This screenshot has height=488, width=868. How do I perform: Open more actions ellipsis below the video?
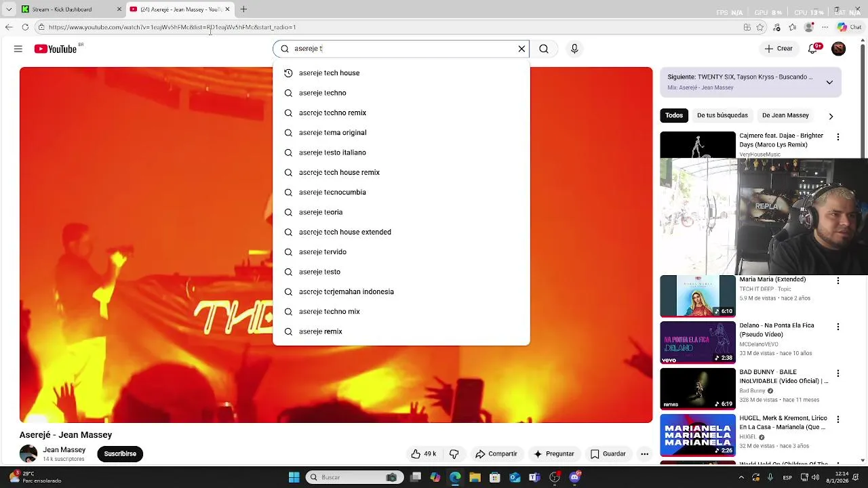click(x=645, y=454)
